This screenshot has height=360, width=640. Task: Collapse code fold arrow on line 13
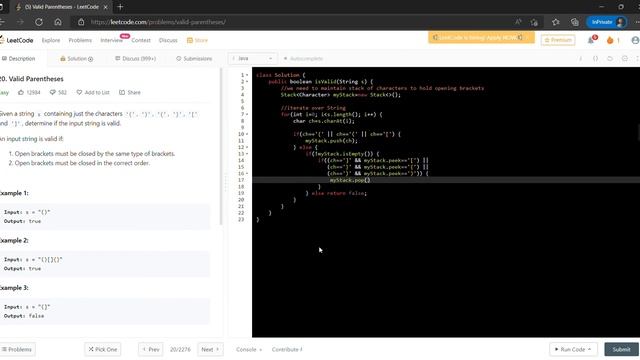point(247,153)
